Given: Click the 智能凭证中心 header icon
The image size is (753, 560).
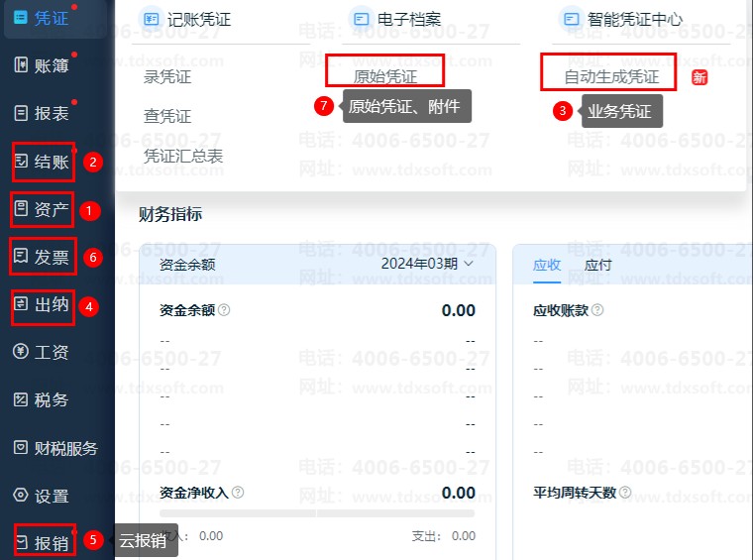Looking at the screenshot, I should (572, 19).
